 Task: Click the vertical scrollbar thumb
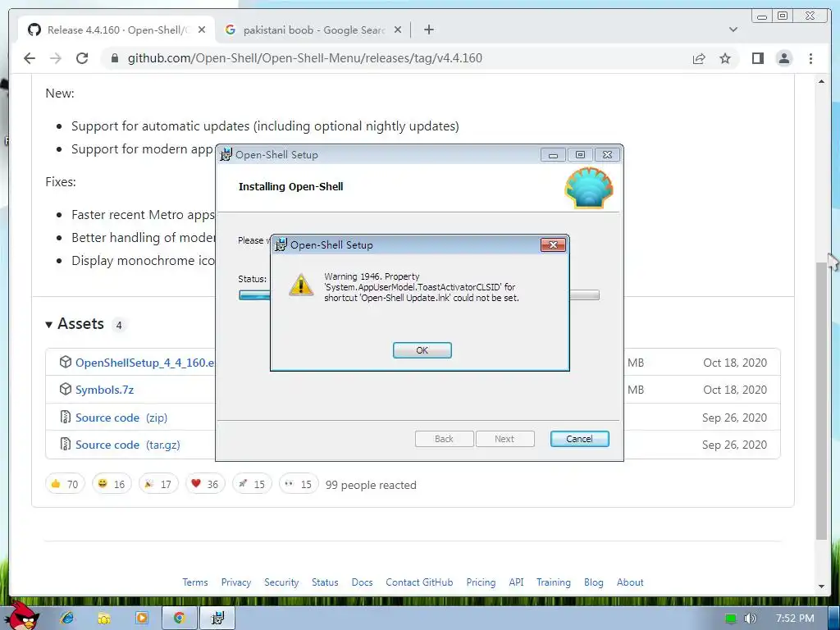(x=821, y=400)
